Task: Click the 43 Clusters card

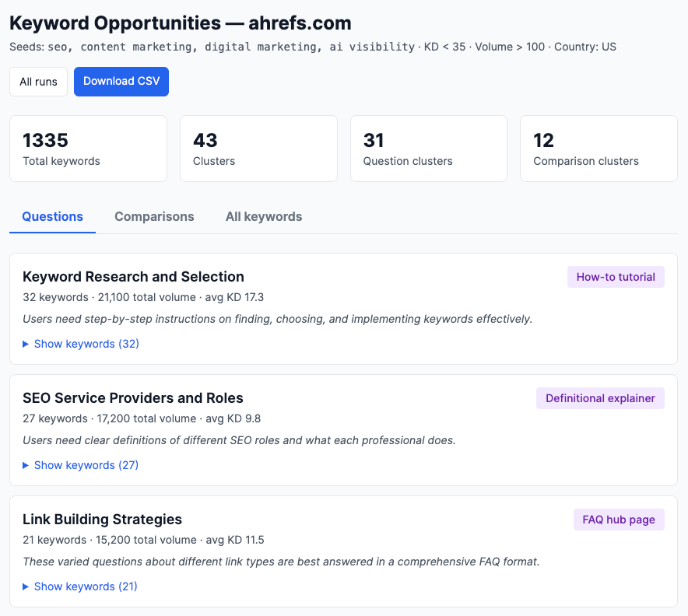Action: (x=258, y=149)
